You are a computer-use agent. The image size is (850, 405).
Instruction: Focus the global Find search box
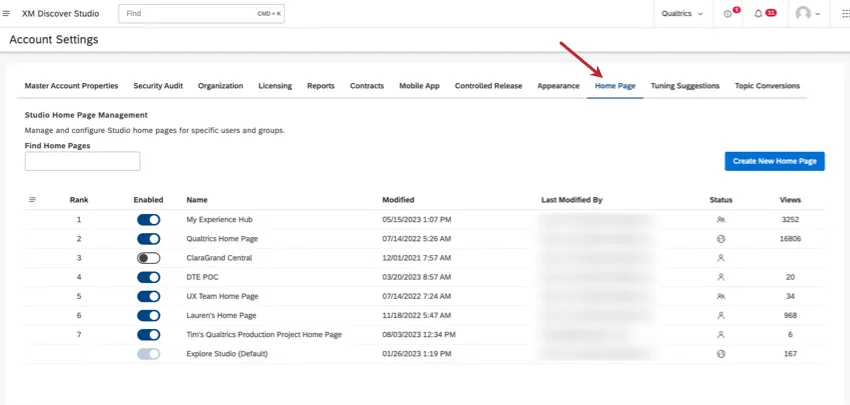(x=200, y=14)
